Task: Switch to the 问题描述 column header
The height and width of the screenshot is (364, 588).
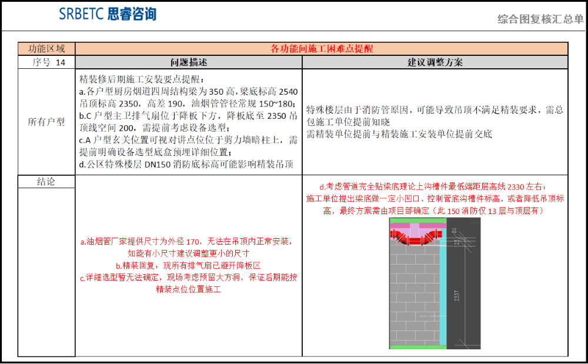Action: coord(188,61)
